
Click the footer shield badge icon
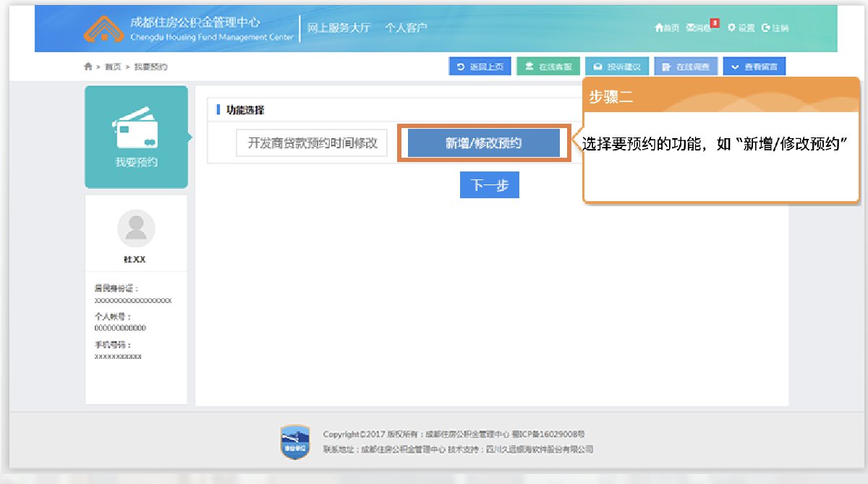click(x=294, y=442)
